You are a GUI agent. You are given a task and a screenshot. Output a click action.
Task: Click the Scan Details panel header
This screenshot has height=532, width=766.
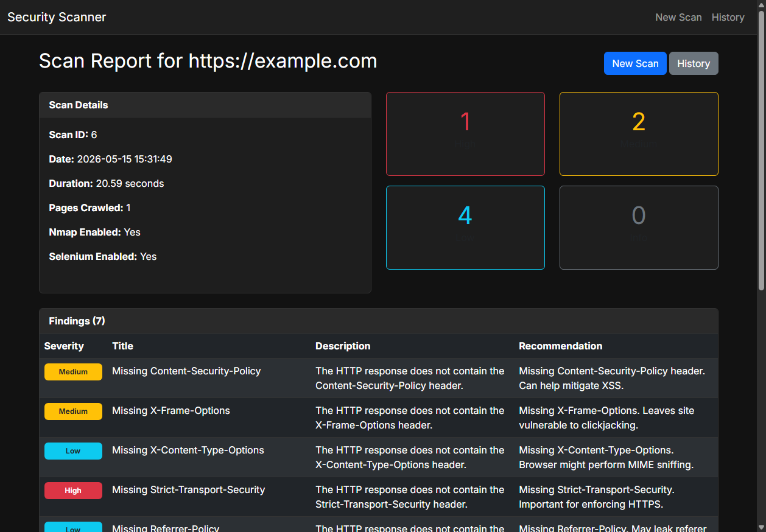(x=205, y=105)
